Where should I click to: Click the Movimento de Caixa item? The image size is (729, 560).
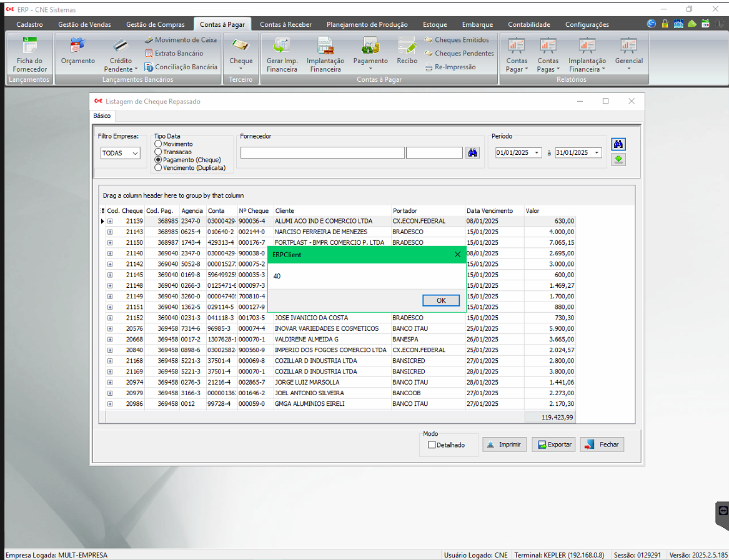181,40
